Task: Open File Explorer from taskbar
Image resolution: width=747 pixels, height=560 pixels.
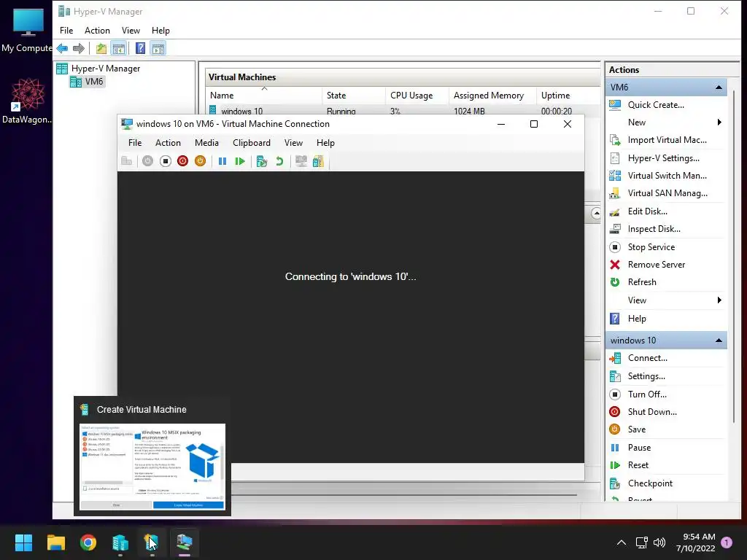Action: [55, 542]
